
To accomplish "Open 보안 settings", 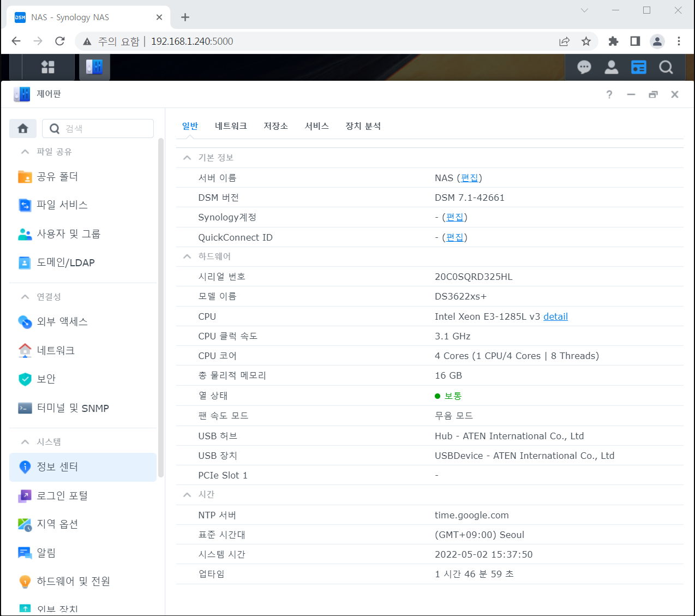I will click(83, 379).
